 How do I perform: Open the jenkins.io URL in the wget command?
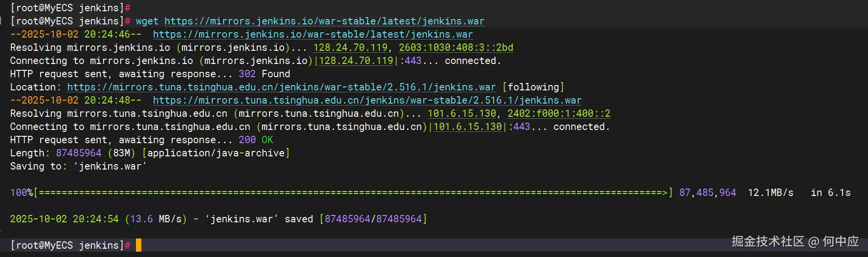(324, 21)
